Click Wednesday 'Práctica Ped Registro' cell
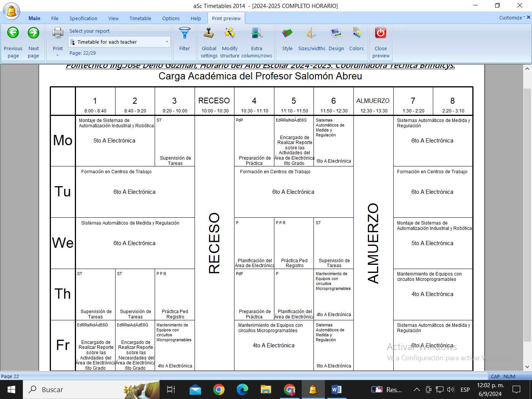The width and height of the screenshot is (532, 399). (x=294, y=243)
